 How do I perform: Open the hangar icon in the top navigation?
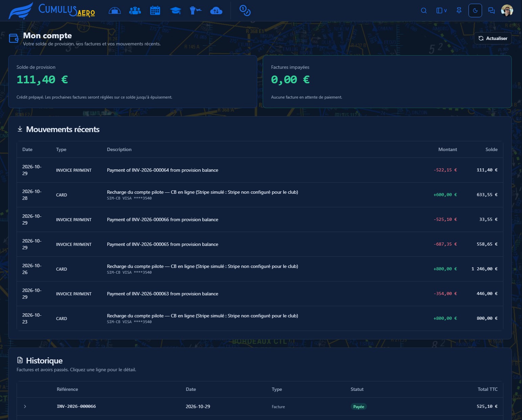[114, 11]
